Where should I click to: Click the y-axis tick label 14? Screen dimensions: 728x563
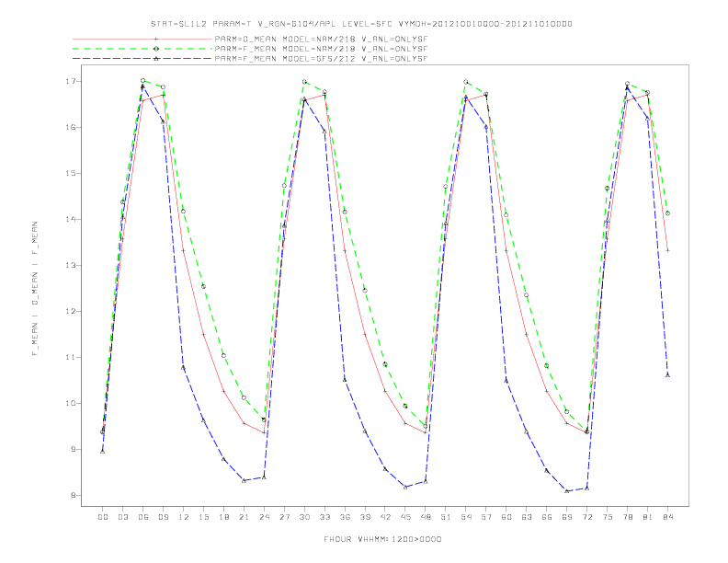point(71,219)
